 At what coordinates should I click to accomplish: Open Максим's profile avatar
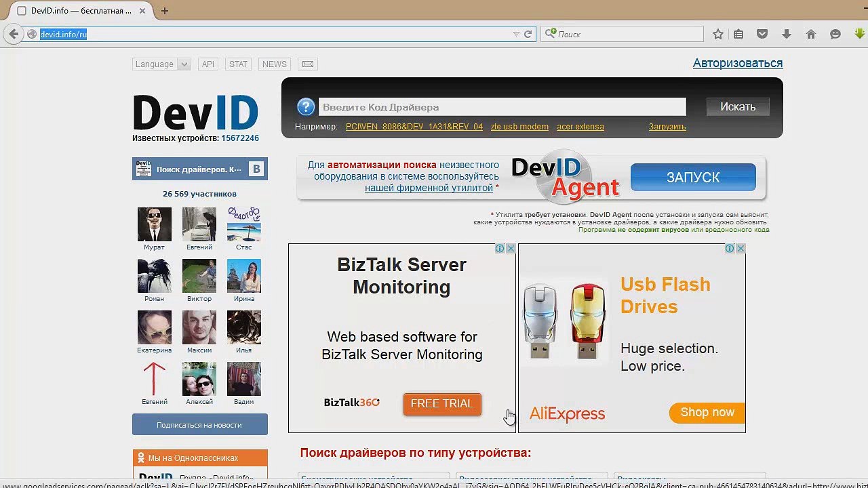[199, 327]
